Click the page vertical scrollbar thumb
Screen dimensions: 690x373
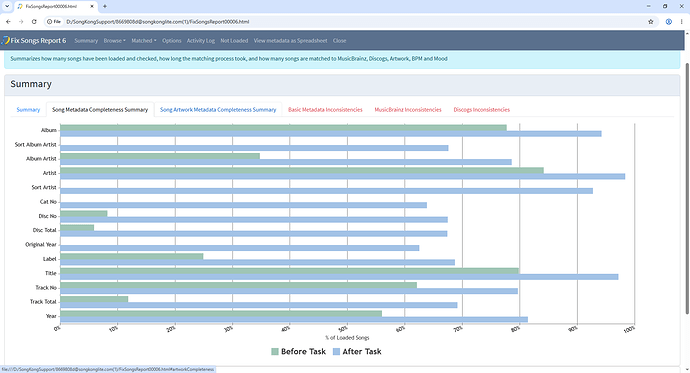tap(687, 188)
